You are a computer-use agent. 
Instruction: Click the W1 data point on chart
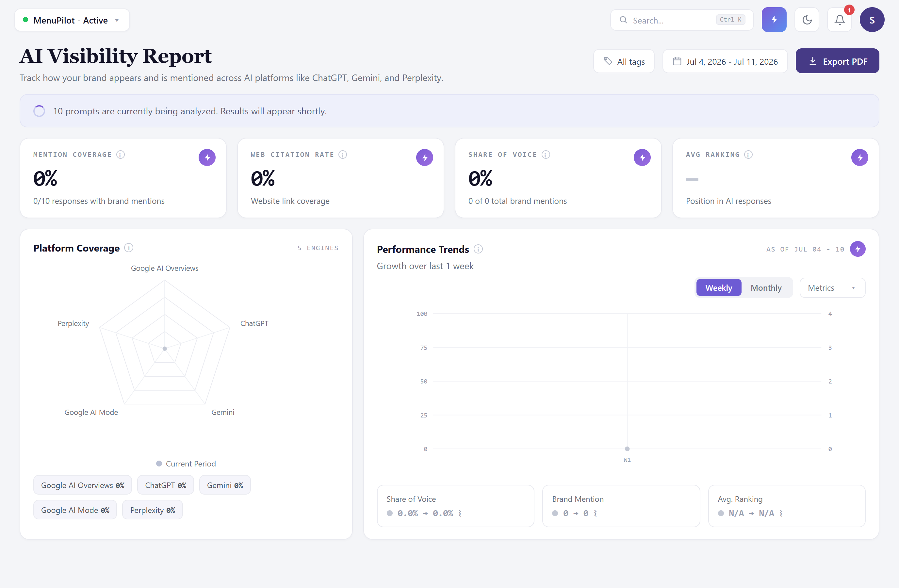[627, 449]
